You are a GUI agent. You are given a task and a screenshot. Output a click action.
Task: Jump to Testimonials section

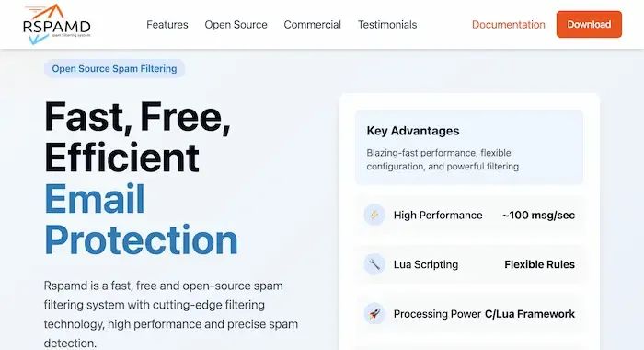tap(387, 25)
